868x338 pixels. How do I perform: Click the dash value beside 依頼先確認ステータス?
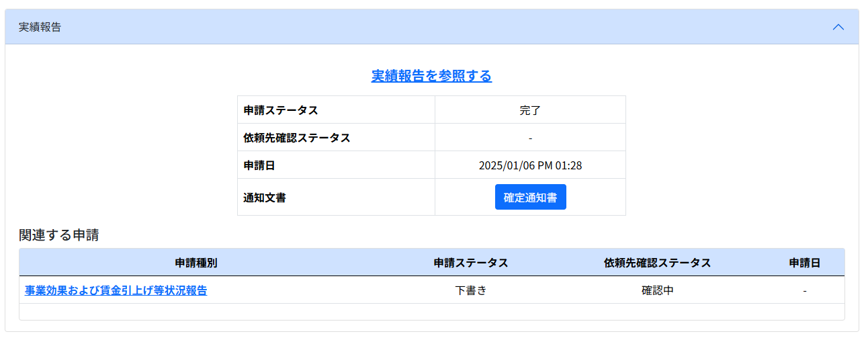coord(530,138)
